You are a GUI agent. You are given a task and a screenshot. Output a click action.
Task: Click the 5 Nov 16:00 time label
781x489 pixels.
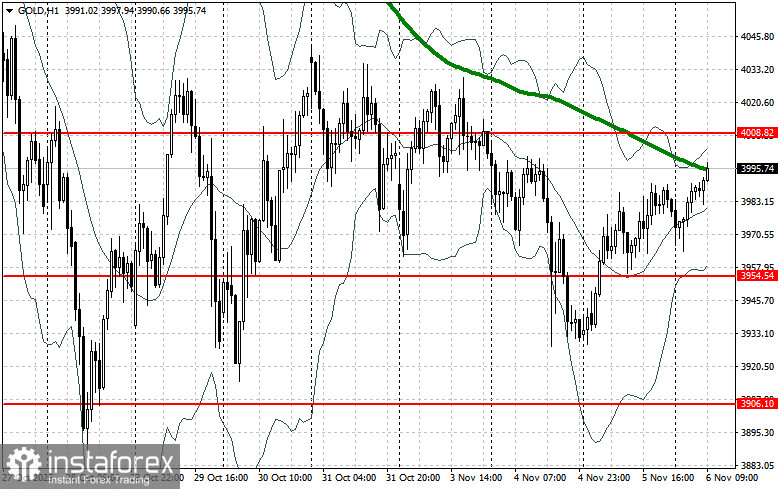point(668,478)
